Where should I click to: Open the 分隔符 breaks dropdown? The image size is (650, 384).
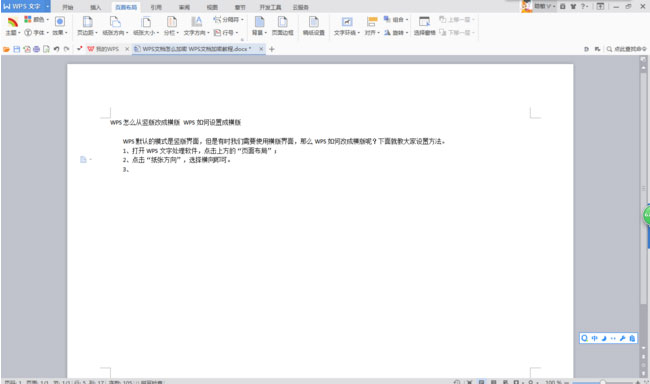(x=228, y=19)
